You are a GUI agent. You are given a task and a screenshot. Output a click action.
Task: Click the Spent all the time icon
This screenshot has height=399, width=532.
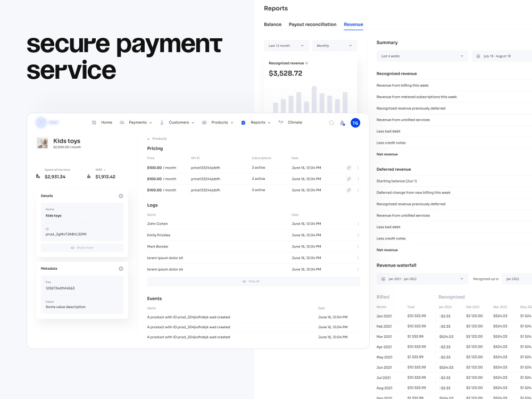click(x=38, y=177)
